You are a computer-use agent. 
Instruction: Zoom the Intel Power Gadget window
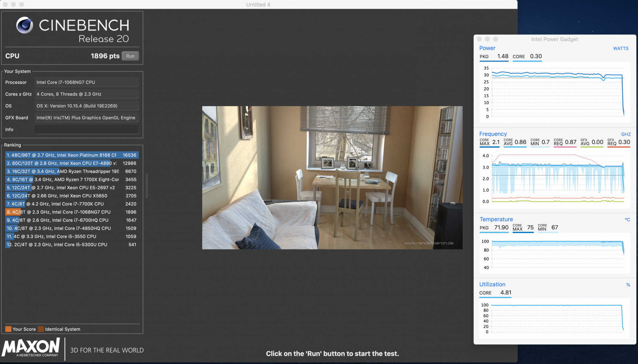click(495, 39)
